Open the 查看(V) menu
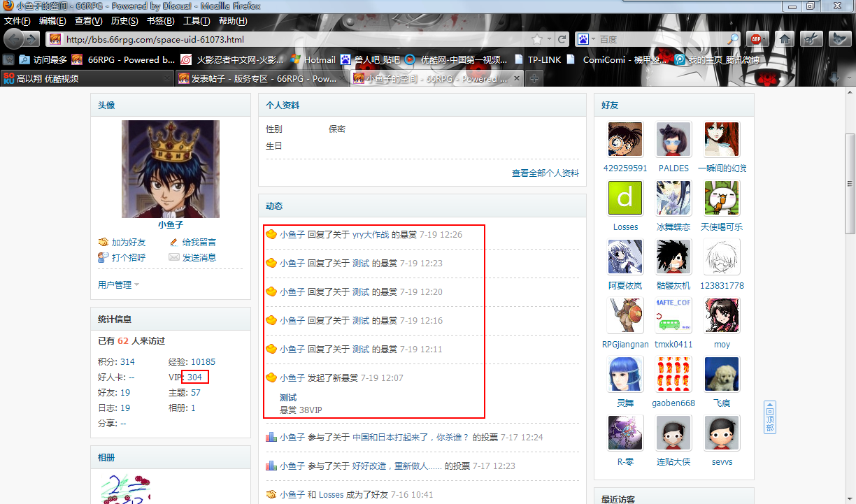The width and height of the screenshot is (856, 504). tap(89, 21)
